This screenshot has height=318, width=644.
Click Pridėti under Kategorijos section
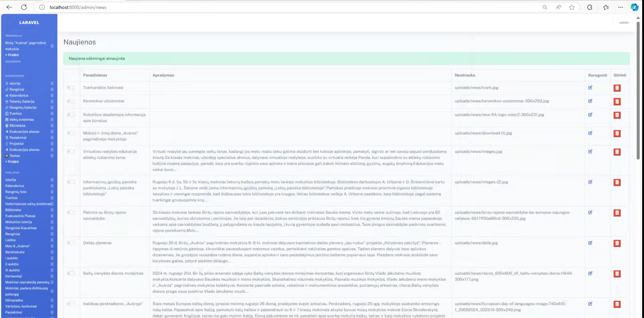(12, 162)
